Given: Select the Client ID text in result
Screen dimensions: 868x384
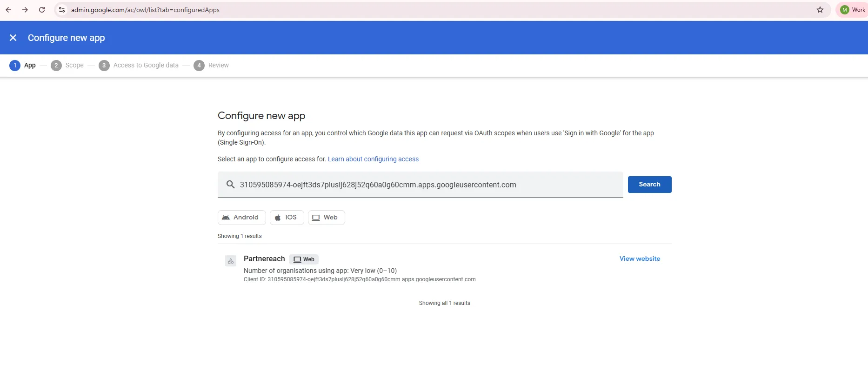Looking at the screenshot, I should coord(360,279).
